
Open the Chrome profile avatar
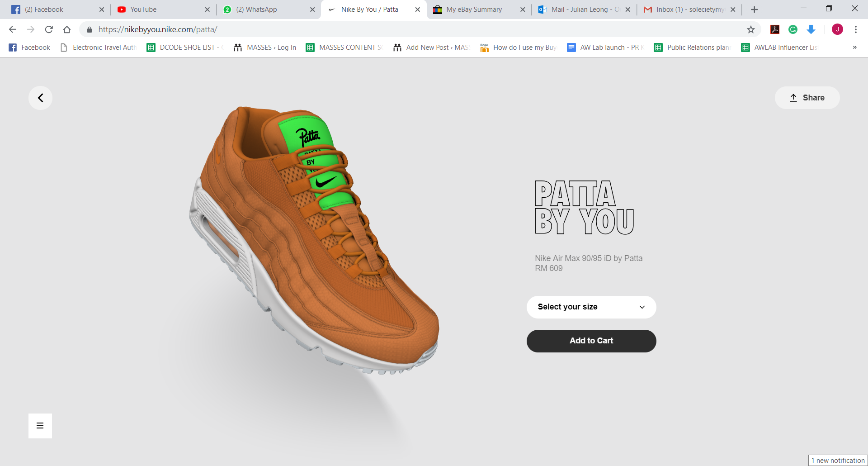(x=837, y=29)
